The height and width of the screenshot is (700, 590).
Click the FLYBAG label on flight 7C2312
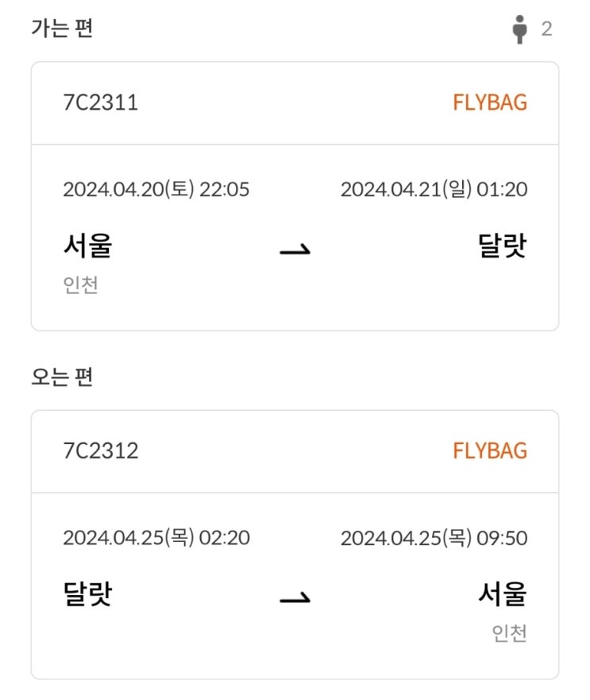tap(489, 451)
